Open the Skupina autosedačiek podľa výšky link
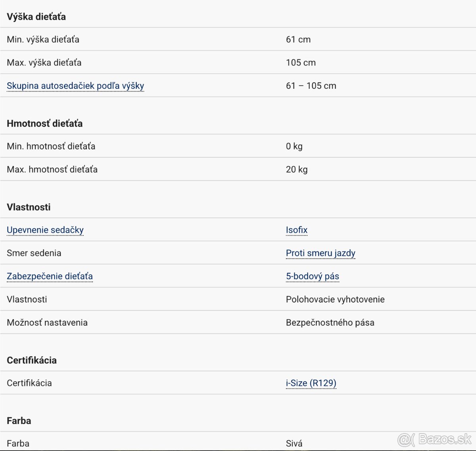The image size is (476, 451). coord(75,86)
